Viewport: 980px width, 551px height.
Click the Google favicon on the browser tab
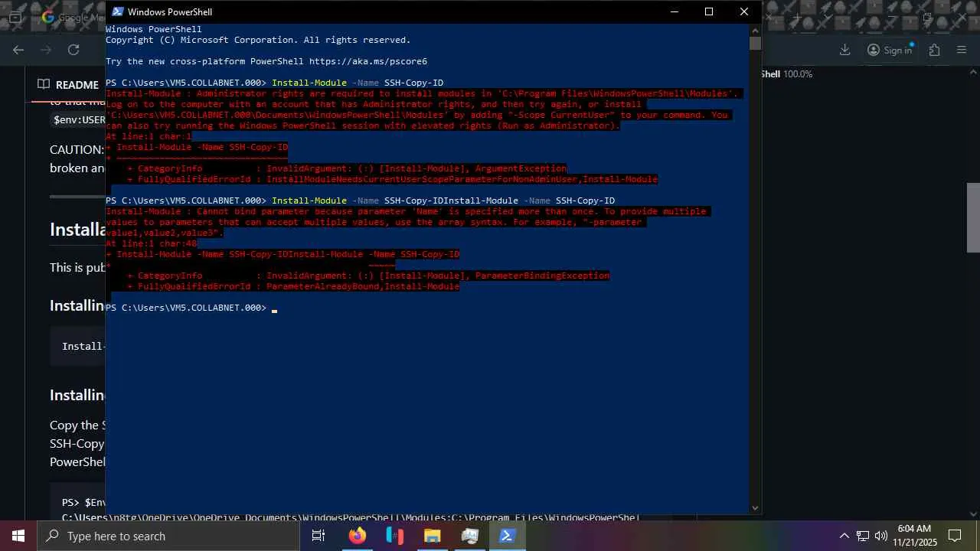(x=48, y=17)
